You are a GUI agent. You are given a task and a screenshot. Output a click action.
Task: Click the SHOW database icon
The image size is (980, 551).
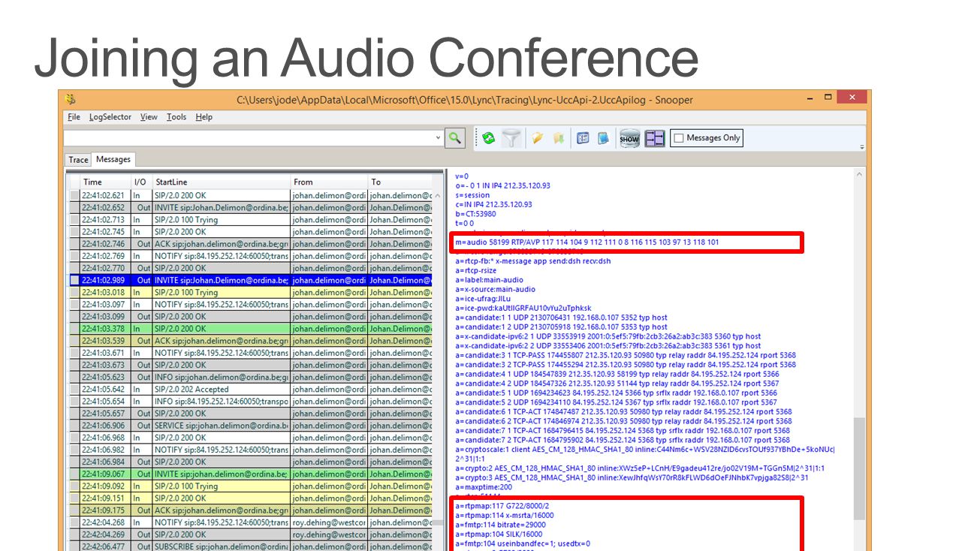629,138
